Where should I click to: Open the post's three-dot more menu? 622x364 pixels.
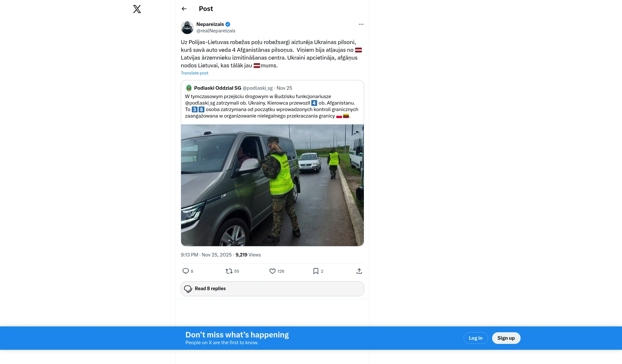(x=361, y=24)
